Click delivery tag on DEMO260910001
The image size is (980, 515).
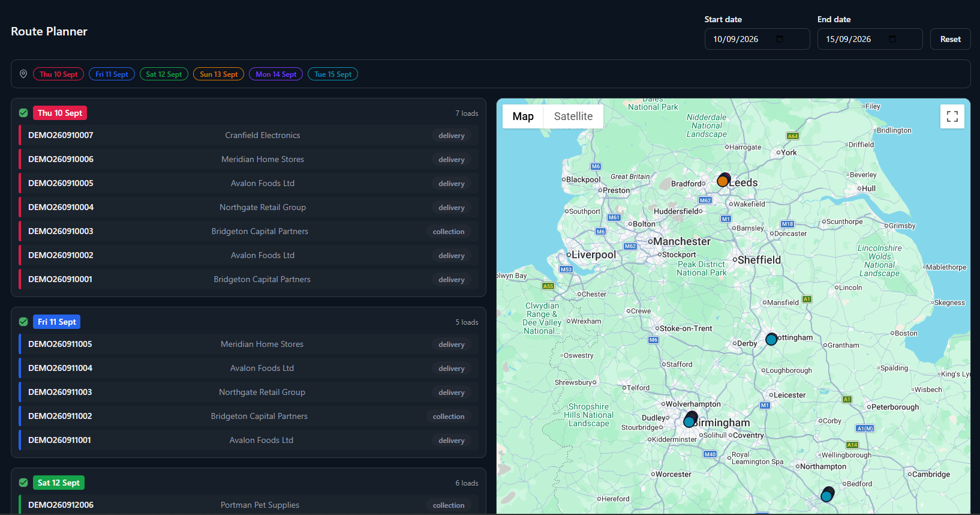pos(452,279)
